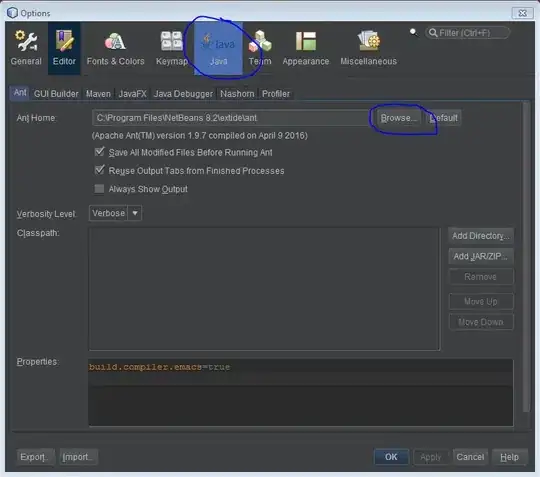
Task: Confirm with the OK button
Action: (391, 457)
